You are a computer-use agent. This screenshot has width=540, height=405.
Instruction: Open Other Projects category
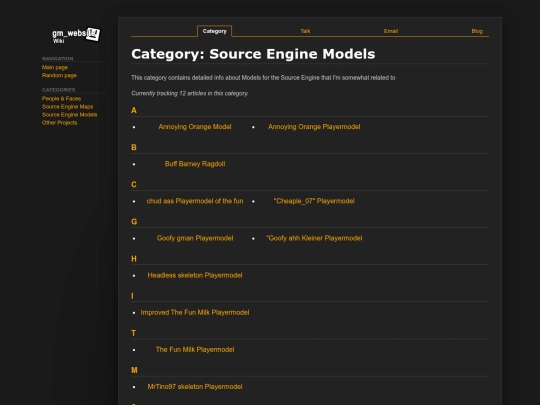[60, 123]
